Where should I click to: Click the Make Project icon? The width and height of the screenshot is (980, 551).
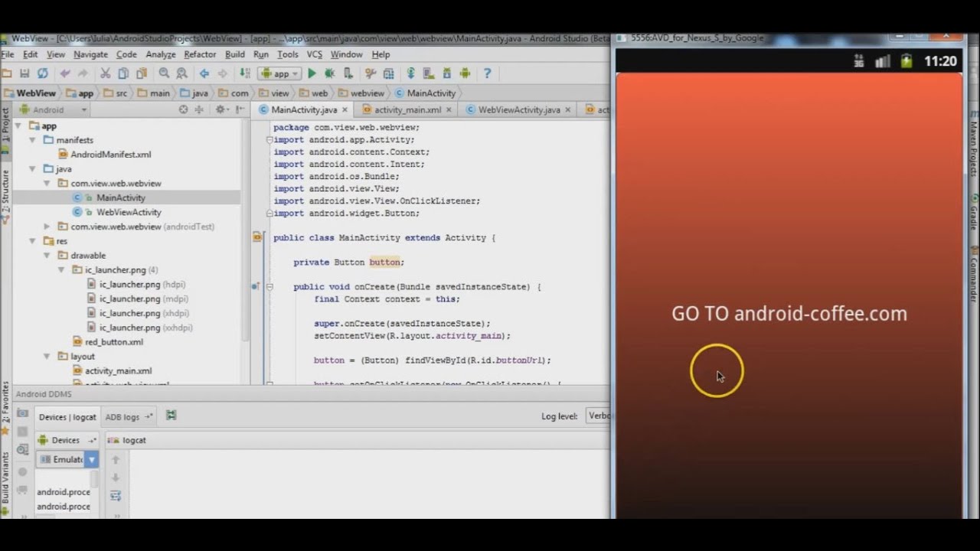pyautogui.click(x=245, y=73)
